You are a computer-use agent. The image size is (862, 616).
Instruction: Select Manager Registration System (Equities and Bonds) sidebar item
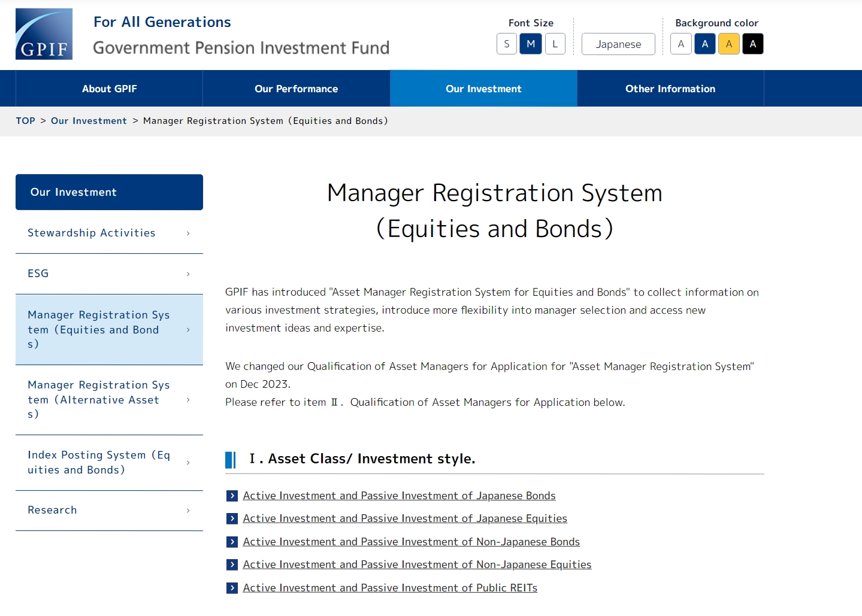(x=109, y=329)
